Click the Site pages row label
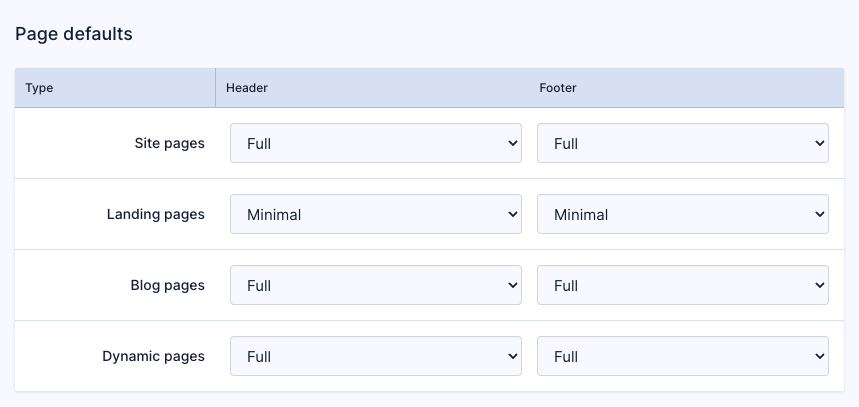 point(169,143)
